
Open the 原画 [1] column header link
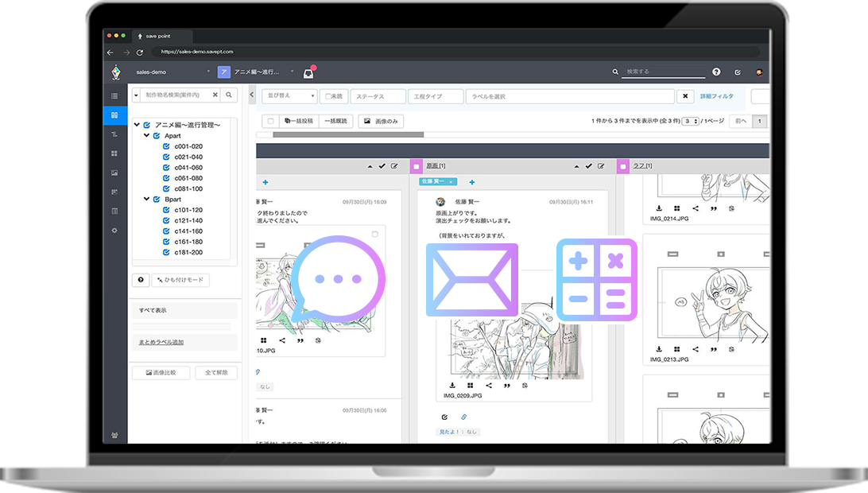[436, 166]
